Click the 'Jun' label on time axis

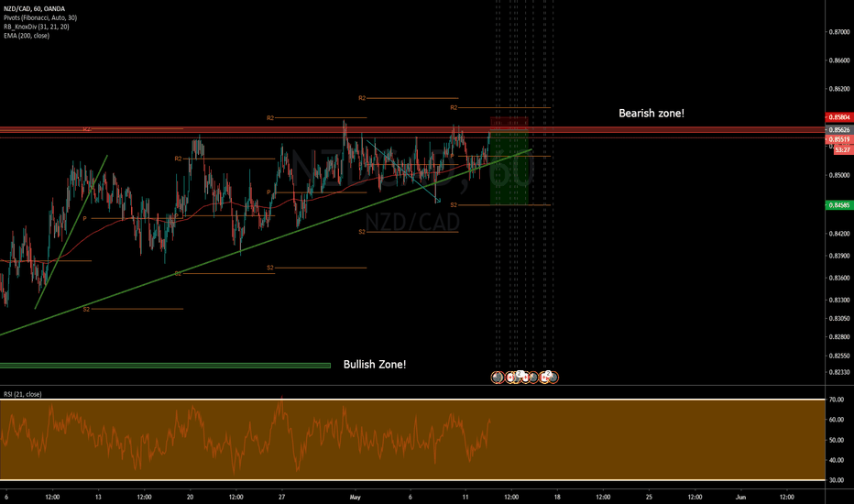click(740, 497)
